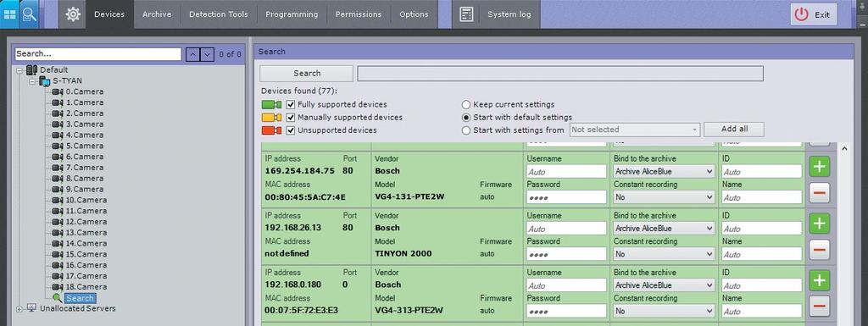Screen dimensions: 868x326
Task: Open Constant recording dropdown for VG4-131-PTE2W
Action: (665, 197)
